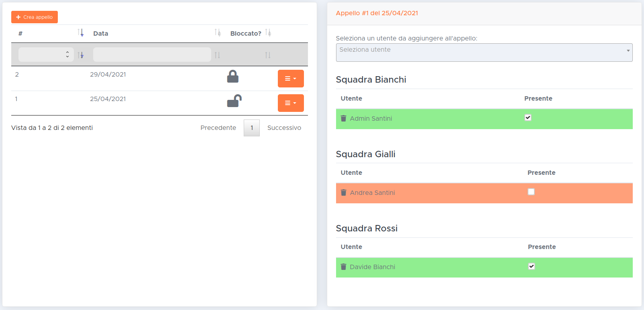This screenshot has width=644, height=310.
Task: Click the Data column filter field
Action: click(x=152, y=55)
